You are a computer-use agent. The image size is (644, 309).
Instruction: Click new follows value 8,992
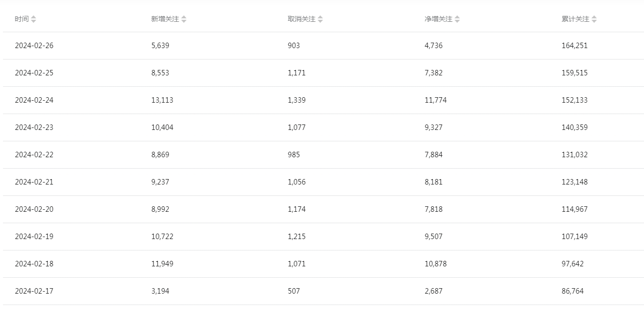160,209
